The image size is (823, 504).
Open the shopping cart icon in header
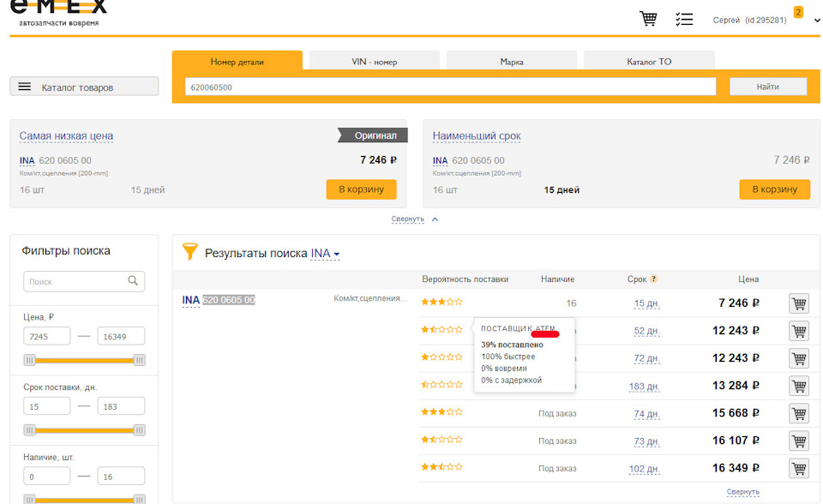[x=648, y=19]
